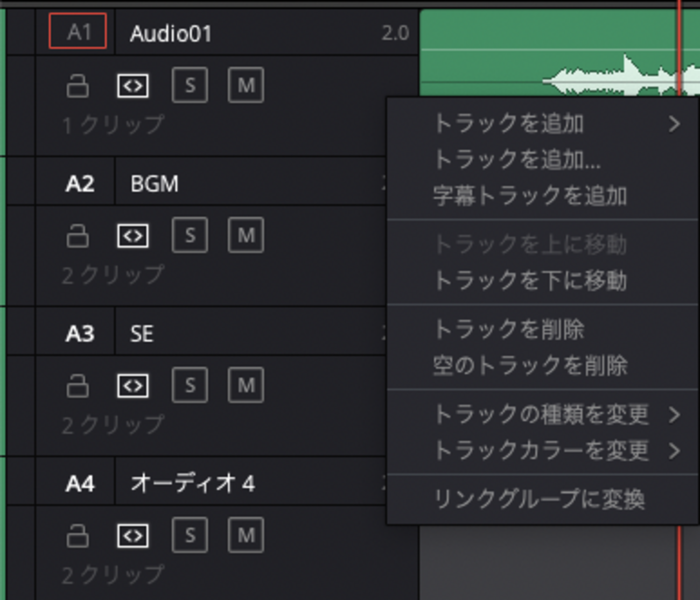
Task: Open the トラックの種類を変更 submenu
Action: pyautogui.click(x=538, y=415)
